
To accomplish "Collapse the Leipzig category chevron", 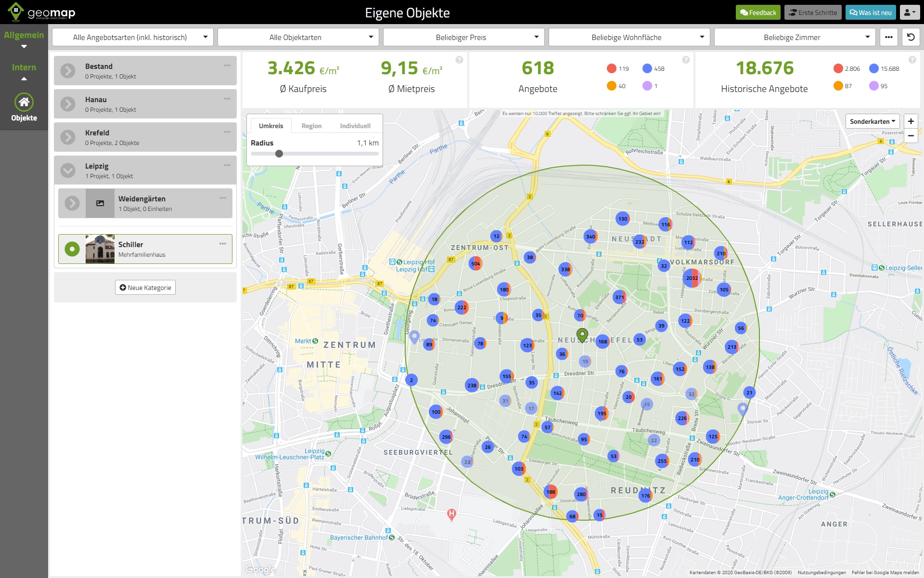I will click(x=67, y=170).
